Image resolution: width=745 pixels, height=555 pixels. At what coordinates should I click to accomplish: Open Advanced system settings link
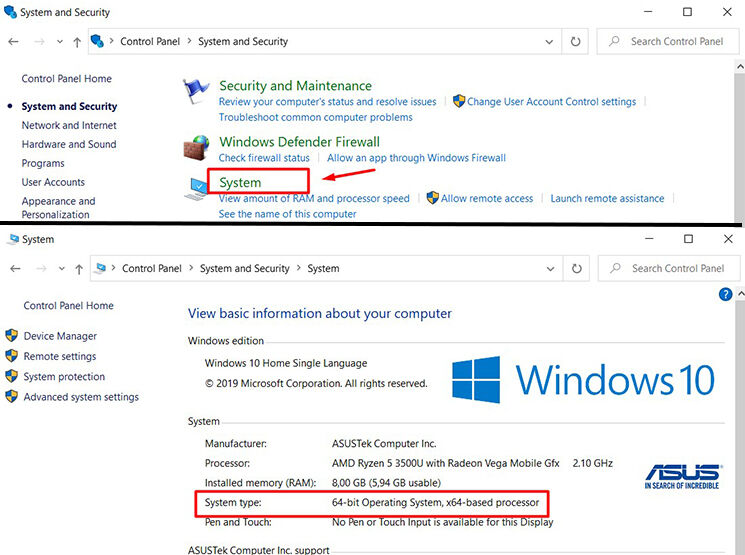tap(81, 397)
